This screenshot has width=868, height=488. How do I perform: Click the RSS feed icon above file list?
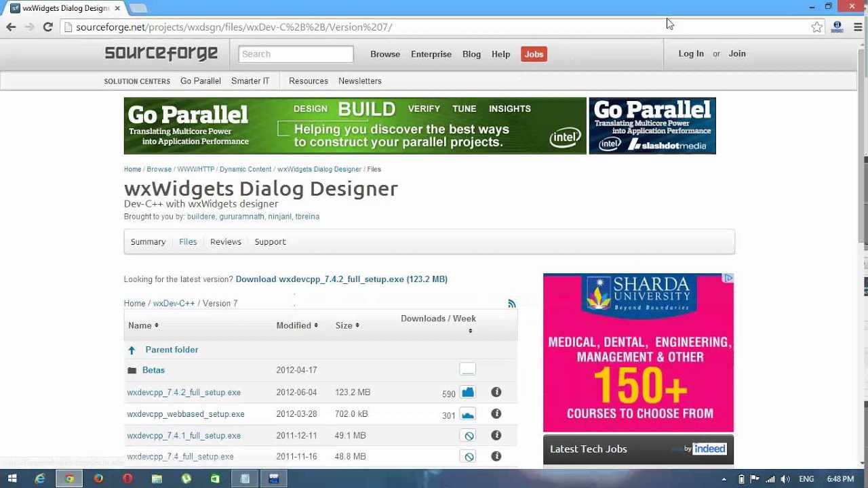pos(512,304)
